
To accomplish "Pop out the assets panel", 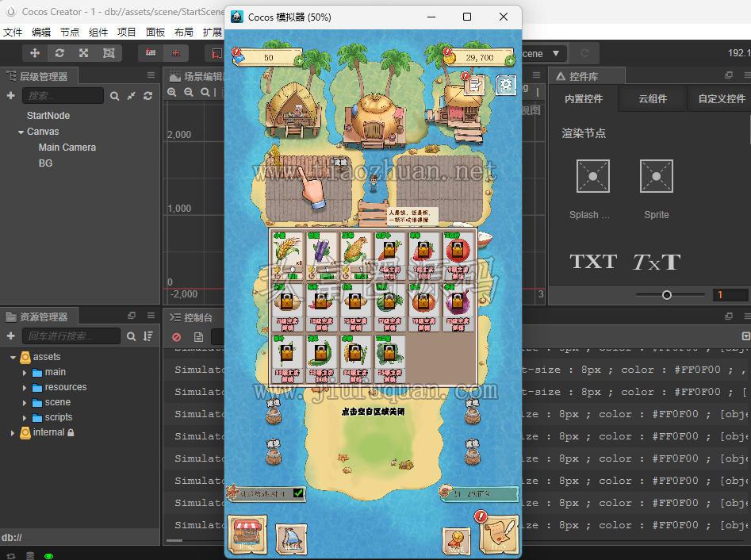I will point(132,316).
